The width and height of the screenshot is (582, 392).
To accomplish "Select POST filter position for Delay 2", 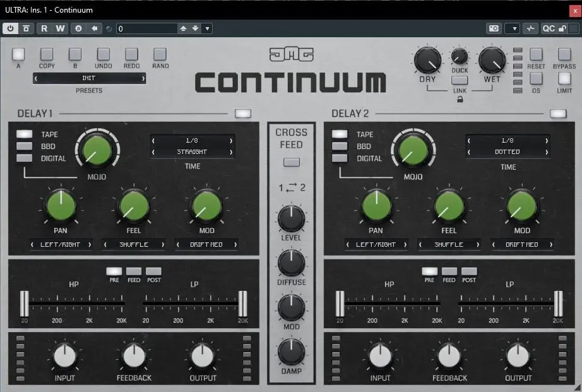I will coord(469,271).
